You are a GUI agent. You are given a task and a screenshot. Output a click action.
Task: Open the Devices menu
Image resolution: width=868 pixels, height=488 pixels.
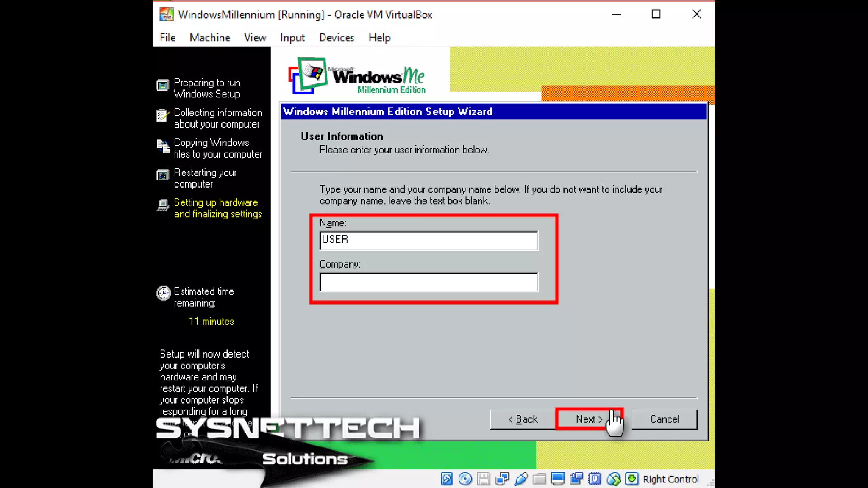click(x=337, y=38)
